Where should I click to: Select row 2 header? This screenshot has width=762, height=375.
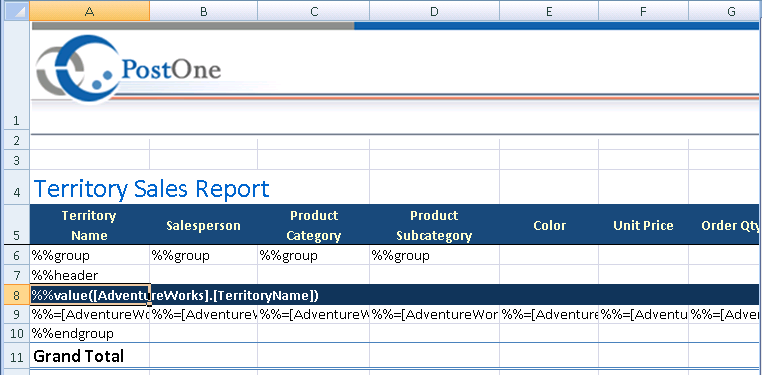click(16, 141)
